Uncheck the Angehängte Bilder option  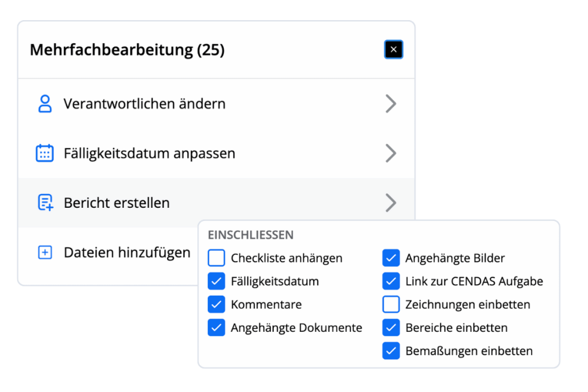point(391,258)
